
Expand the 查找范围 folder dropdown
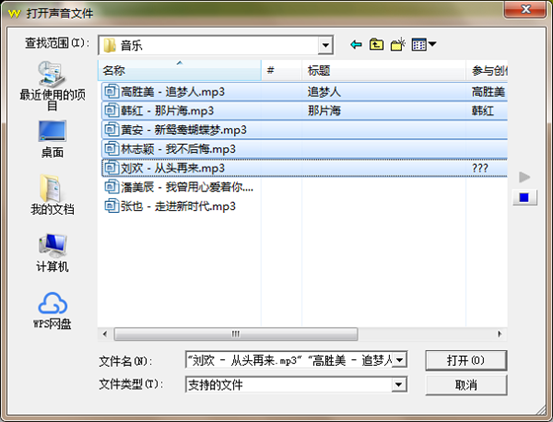(325, 45)
